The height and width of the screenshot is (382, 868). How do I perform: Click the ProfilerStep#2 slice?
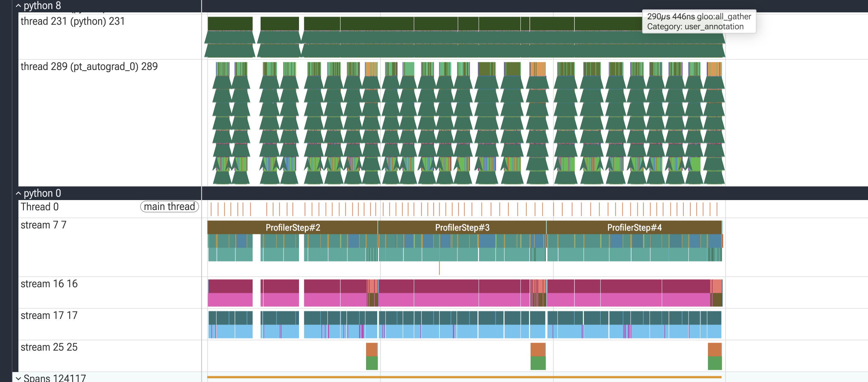click(x=292, y=228)
